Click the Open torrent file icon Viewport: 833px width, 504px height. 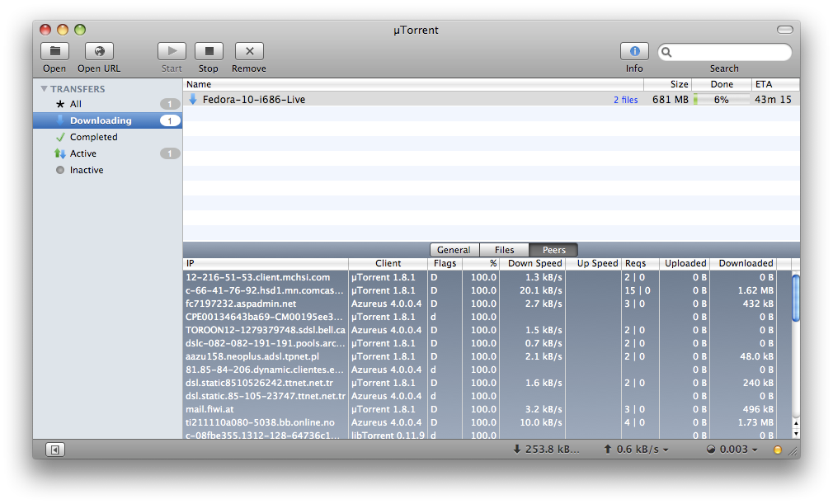point(54,51)
